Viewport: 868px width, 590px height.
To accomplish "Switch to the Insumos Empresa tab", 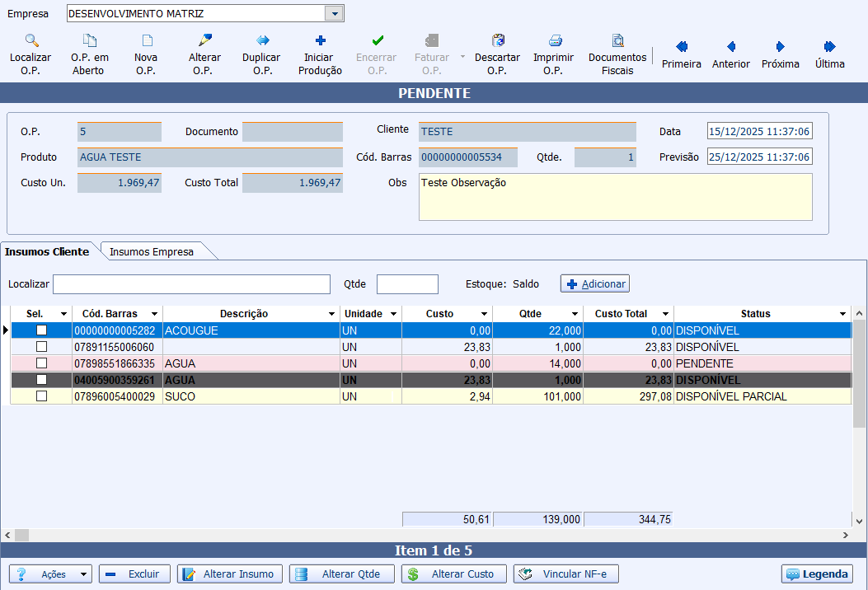I will (x=152, y=252).
